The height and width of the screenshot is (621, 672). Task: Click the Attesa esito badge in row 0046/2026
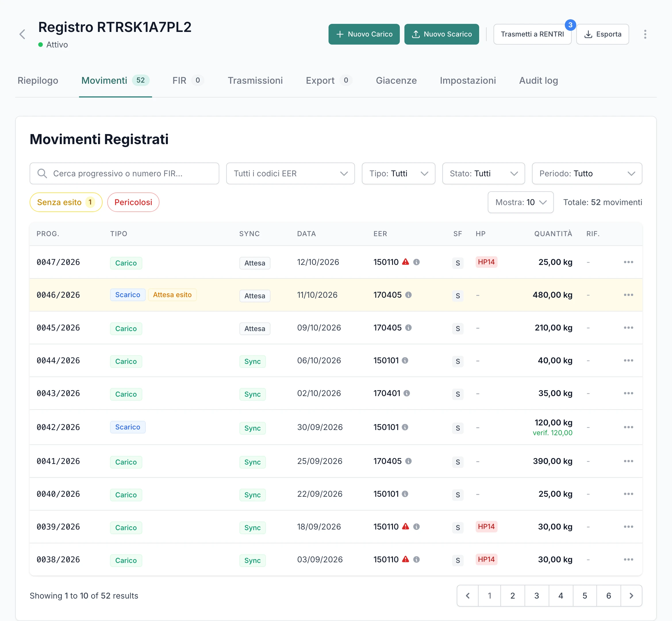pos(172,295)
